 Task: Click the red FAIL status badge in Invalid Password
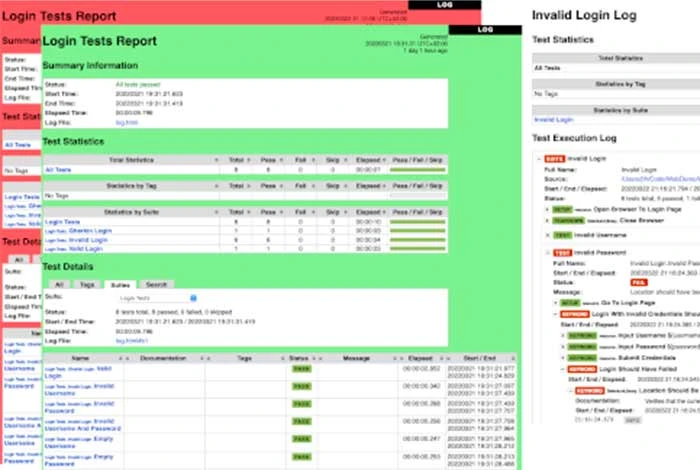(x=639, y=283)
